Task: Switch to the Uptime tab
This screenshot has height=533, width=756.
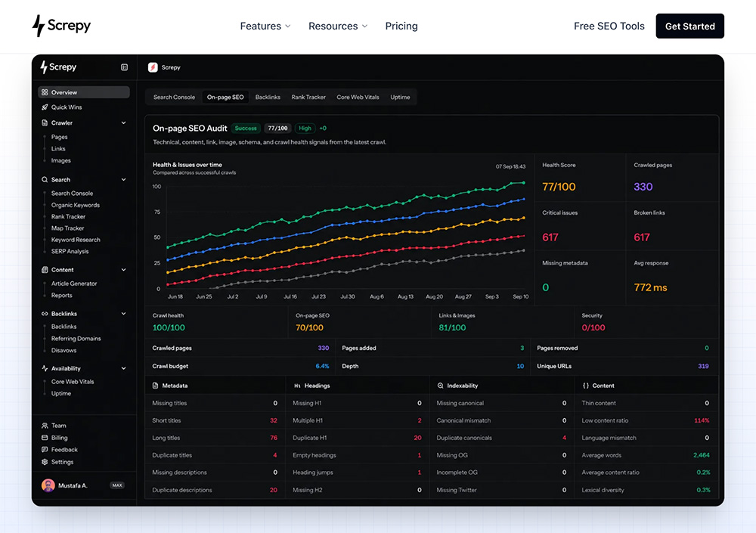Action: click(400, 97)
